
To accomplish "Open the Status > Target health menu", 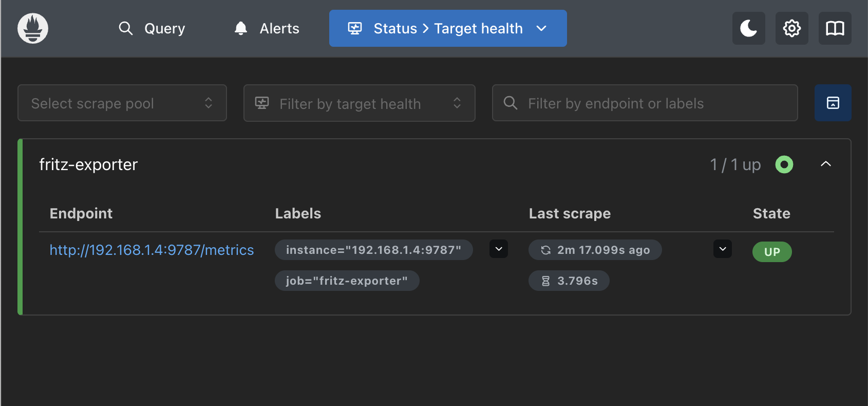I will (x=448, y=28).
